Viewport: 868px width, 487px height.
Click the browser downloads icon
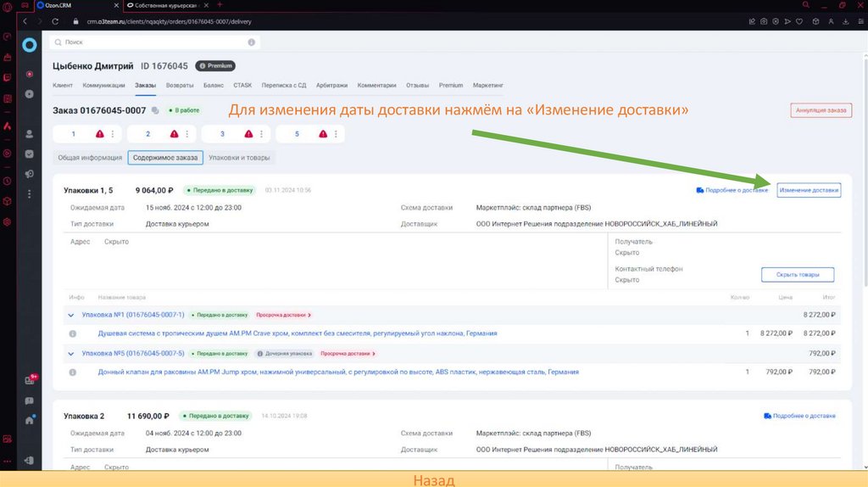[846, 21]
